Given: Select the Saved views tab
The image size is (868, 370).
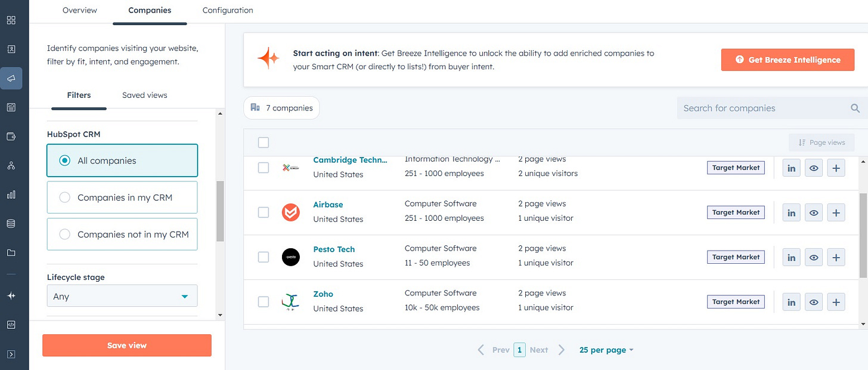Looking at the screenshot, I should 145,95.
